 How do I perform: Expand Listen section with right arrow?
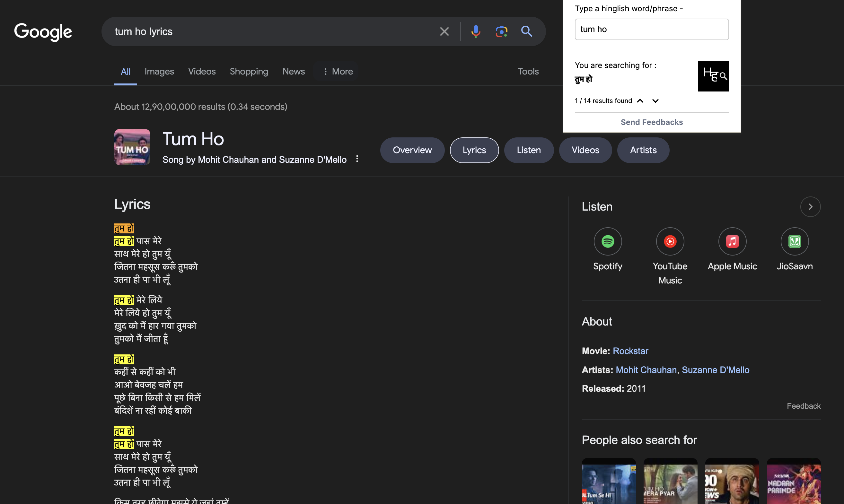(810, 207)
